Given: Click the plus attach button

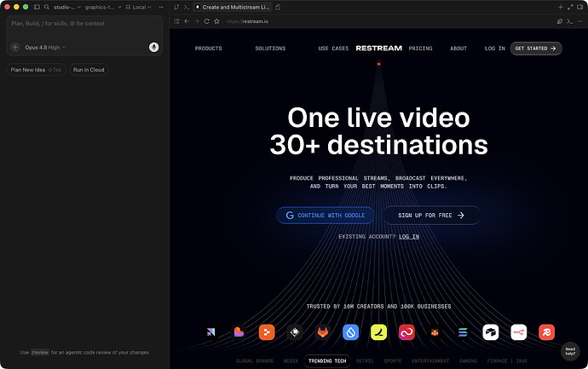Looking at the screenshot, I should click(15, 47).
